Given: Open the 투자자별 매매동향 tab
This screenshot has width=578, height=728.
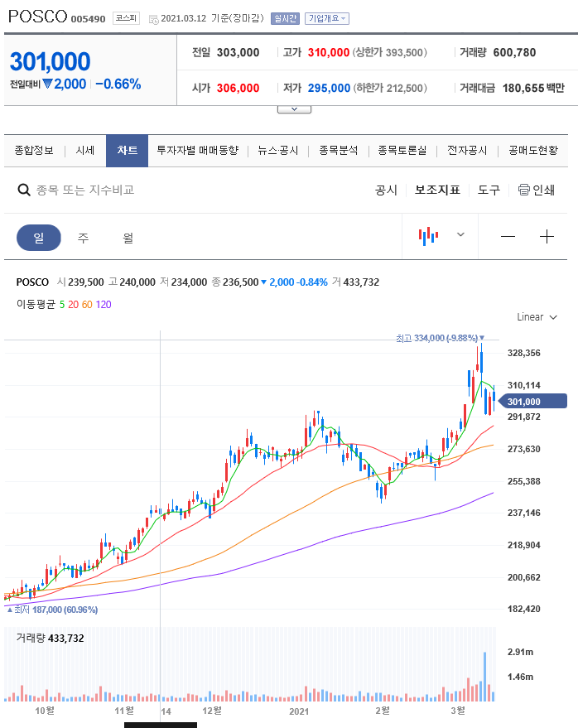Looking at the screenshot, I should pyautogui.click(x=198, y=151).
